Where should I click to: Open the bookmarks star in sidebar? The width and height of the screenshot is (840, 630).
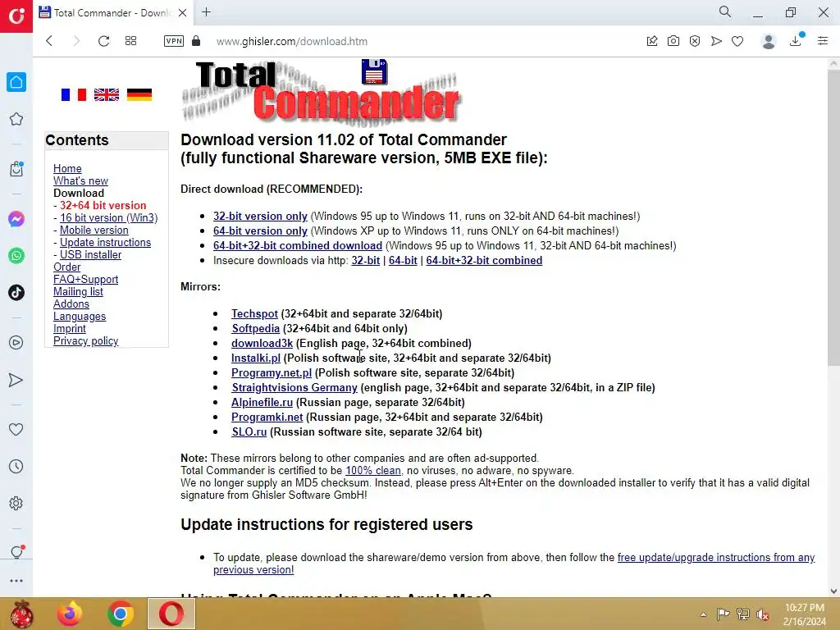(16, 119)
